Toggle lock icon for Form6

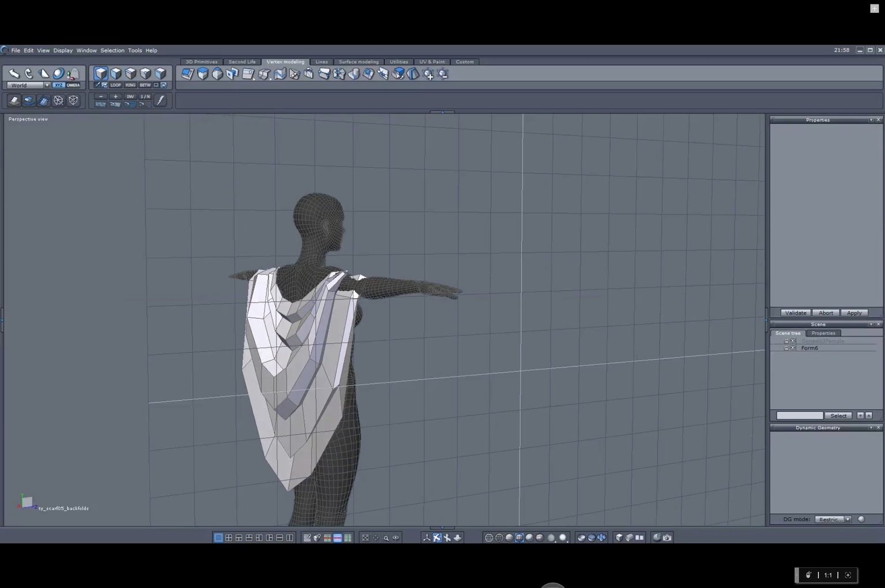tap(786, 348)
